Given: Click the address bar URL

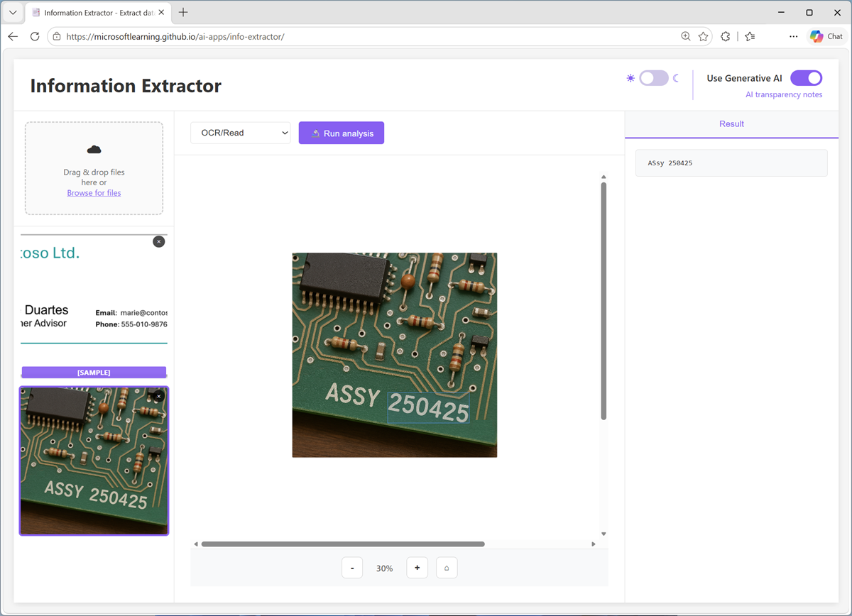Looking at the screenshot, I should [175, 36].
